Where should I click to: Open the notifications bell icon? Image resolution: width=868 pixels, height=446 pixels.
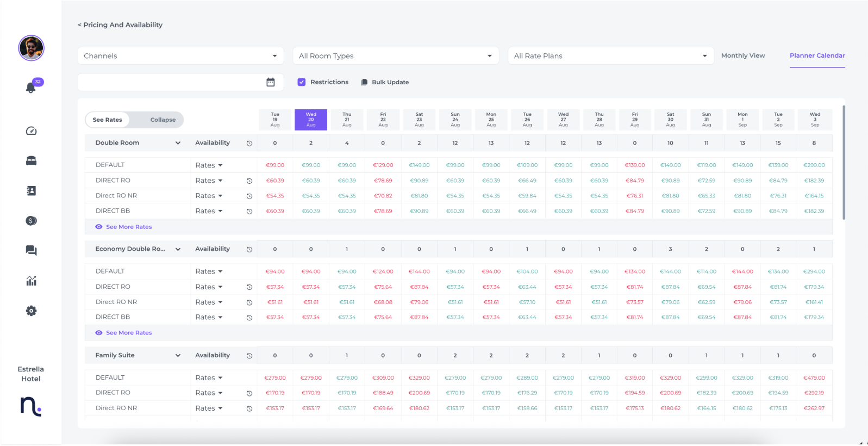[31, 88]
